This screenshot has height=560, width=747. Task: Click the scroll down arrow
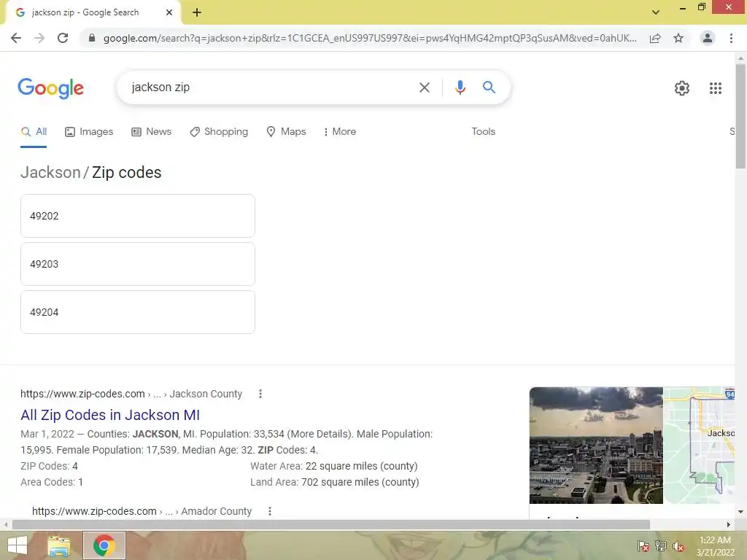[x=740, y=512]
